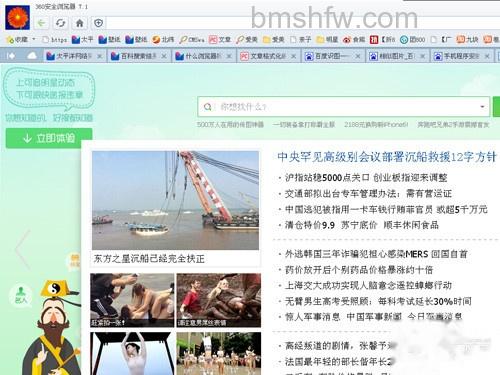Open the news link 药价放开后个别药品价格暴涨约十倍

359,270
